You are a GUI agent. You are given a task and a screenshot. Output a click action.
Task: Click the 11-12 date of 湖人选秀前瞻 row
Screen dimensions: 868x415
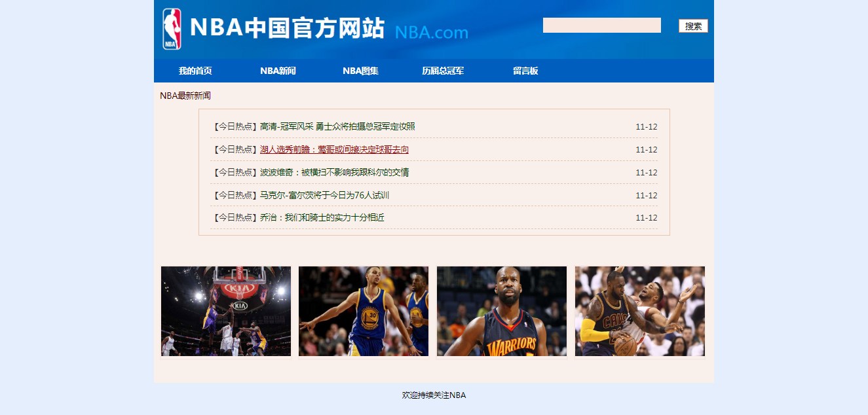[647, 150]
